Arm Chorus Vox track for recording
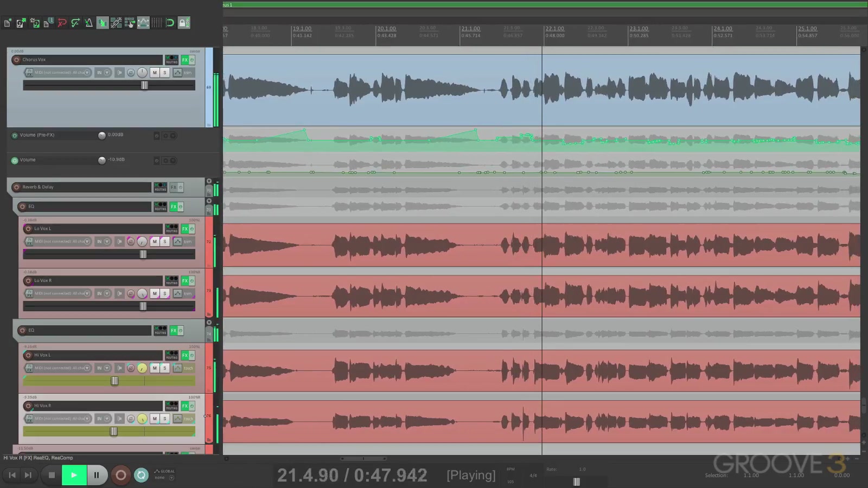The height and width of the screenshot is (488, 868). (16, 60)
